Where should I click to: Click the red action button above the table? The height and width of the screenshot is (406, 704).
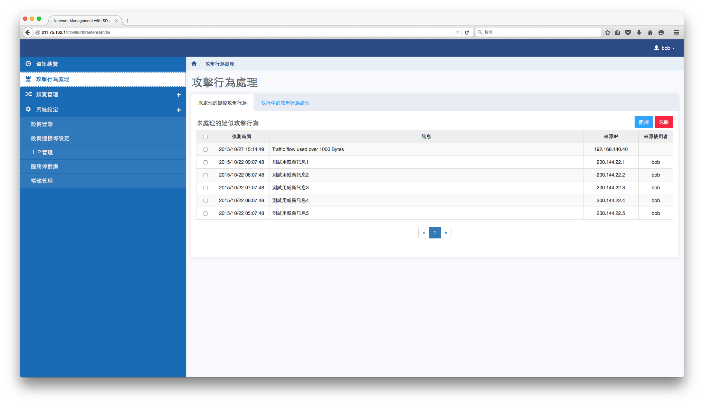[664, 122]
